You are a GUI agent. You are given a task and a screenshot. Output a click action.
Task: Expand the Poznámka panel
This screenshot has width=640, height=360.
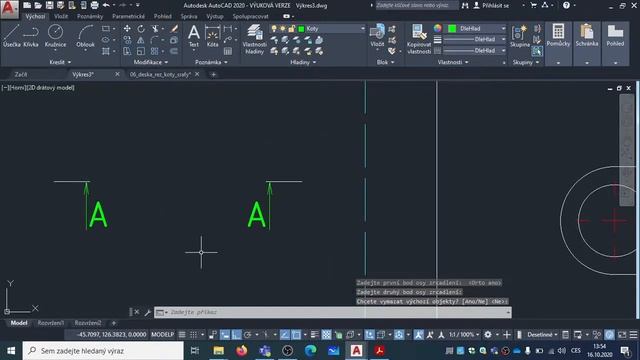211,62
